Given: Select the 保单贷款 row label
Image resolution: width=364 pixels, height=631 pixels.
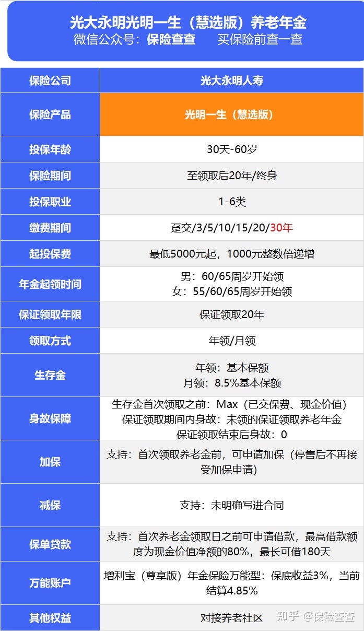Looking at the screenshot, I should pyautogui.click(x=50, y=544).
